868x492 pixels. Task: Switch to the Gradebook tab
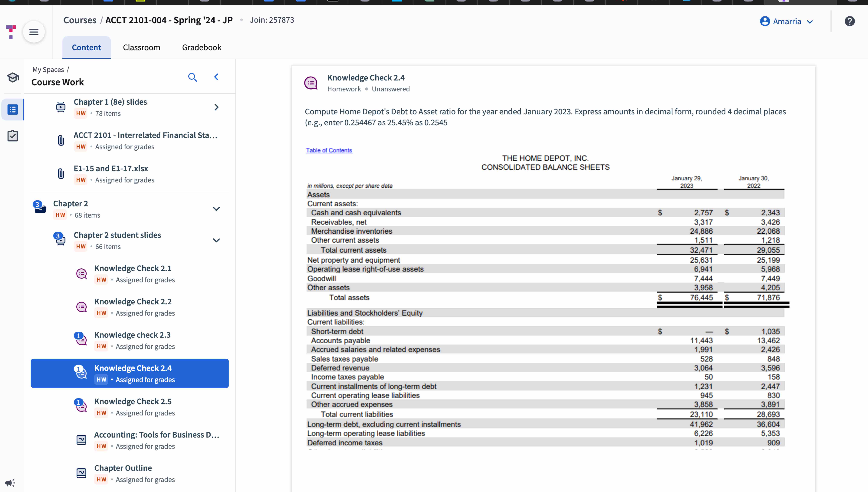202,47
